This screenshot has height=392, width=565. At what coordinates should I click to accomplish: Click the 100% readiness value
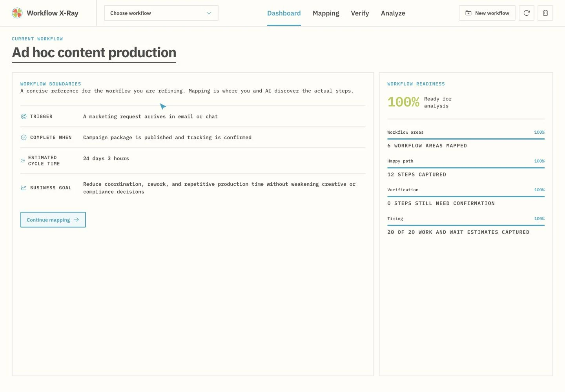[403, 102]
